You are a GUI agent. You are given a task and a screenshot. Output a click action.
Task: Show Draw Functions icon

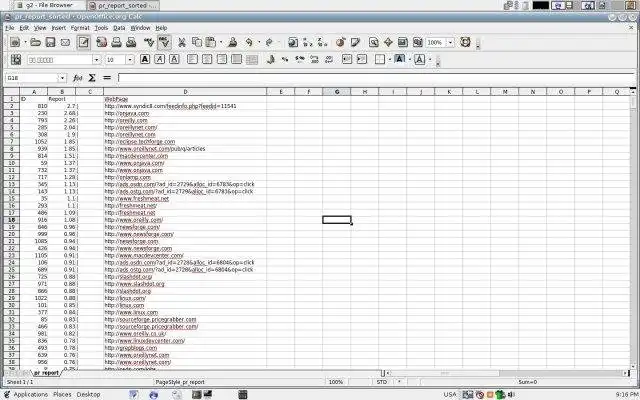point(355,42)
